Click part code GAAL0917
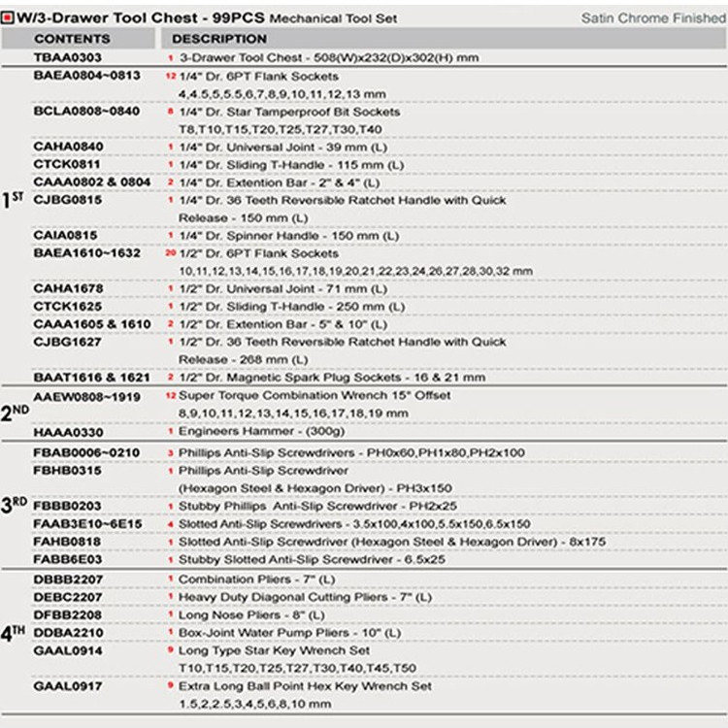The image size is (728, 728). coord(67,686)
